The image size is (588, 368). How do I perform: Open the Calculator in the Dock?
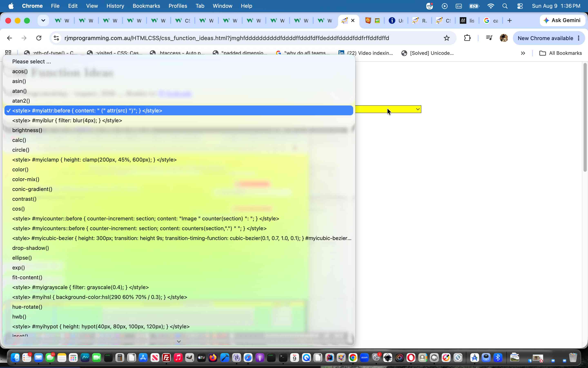point(120,358)
